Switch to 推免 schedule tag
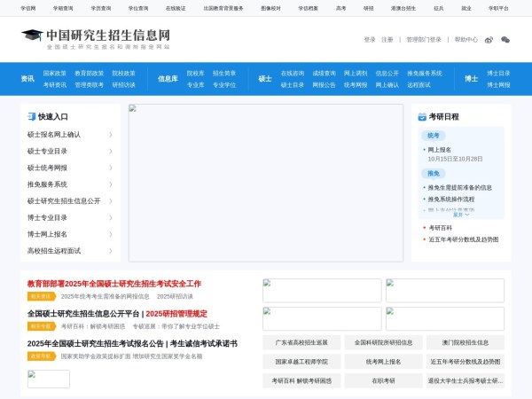Screen dimensions: 532x399 434,174
